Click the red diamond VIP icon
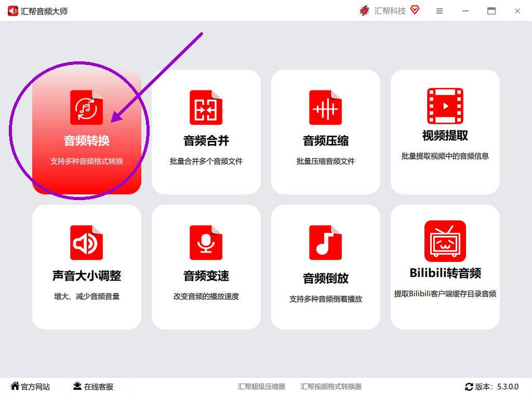 [x=415, y=10]
